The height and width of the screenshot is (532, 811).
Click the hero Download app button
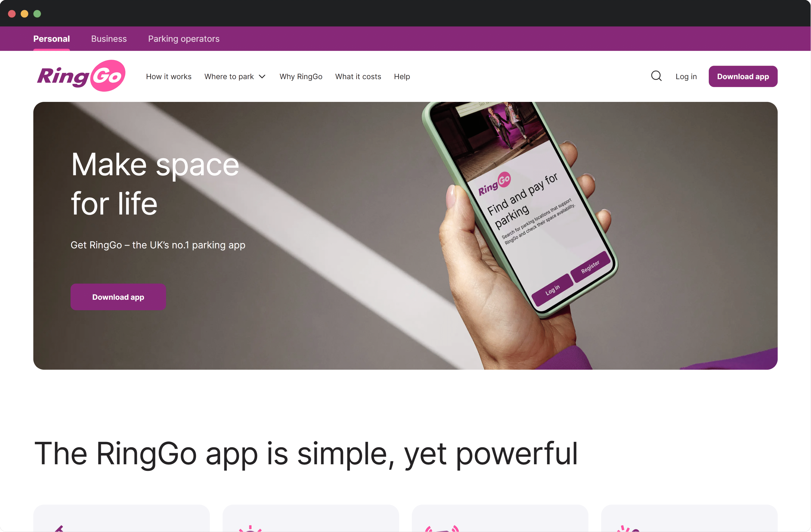118,297
